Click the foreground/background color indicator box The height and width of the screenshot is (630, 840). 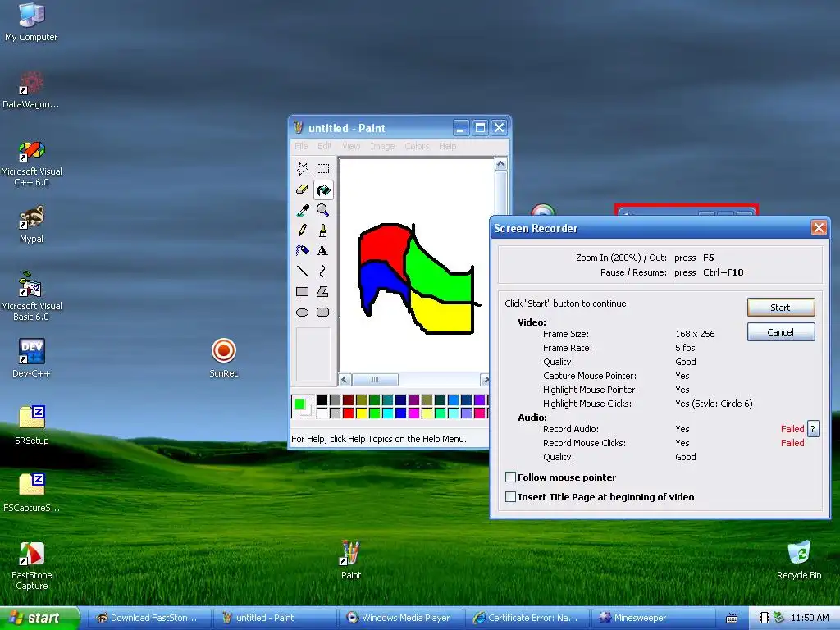[x=303, y=407]
